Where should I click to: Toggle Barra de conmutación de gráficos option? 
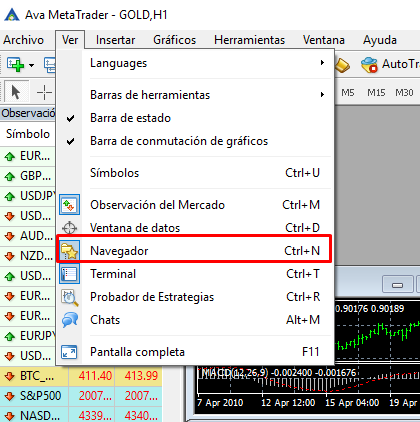194,141
